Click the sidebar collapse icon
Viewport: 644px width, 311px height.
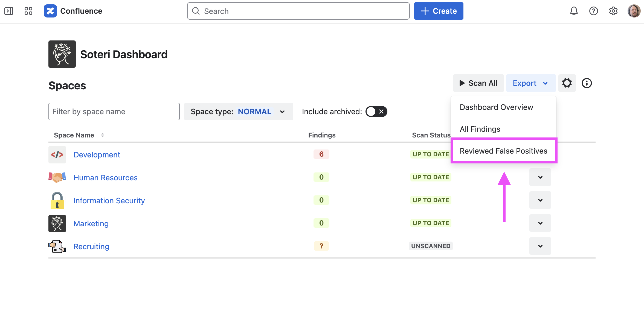[x=9, y=11]
